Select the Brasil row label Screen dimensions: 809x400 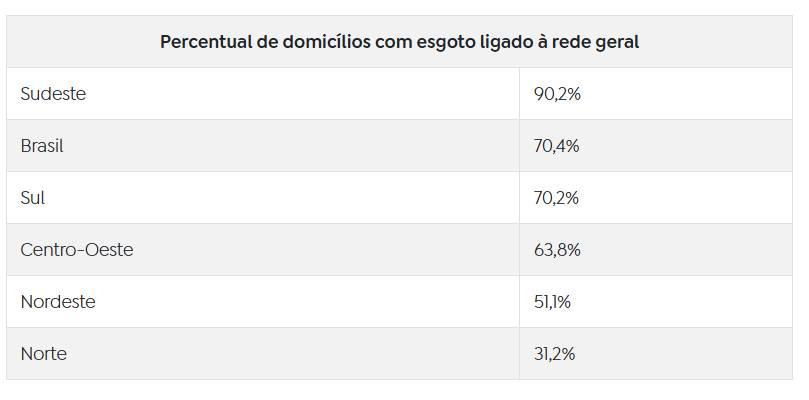tap(42, 146)
